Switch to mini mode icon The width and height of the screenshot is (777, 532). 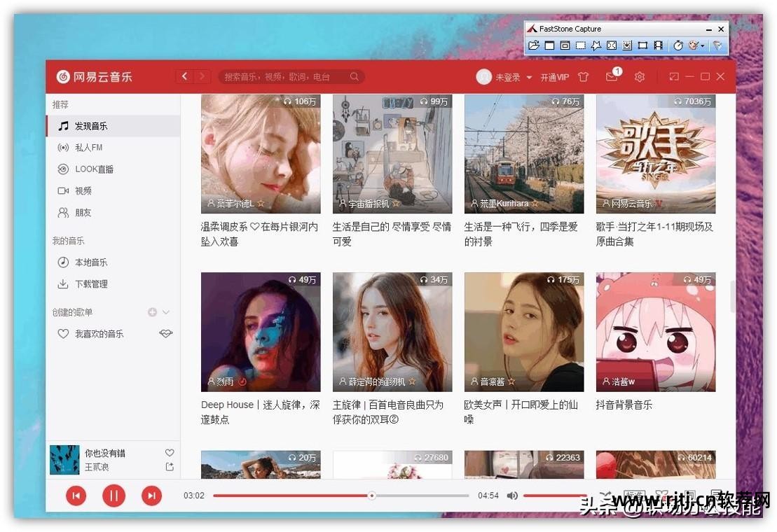point(674,76)
